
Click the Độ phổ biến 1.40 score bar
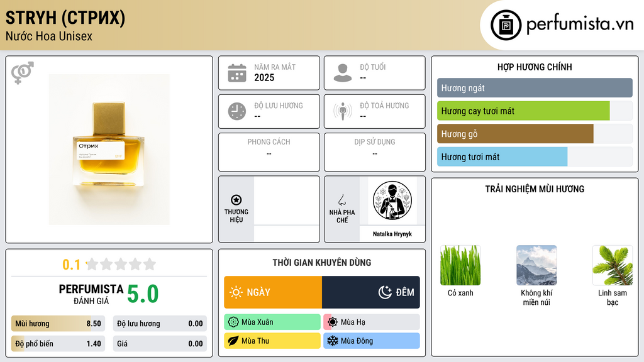point(58,344)
